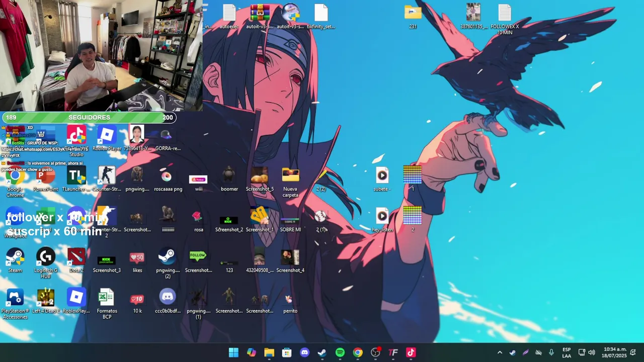
Task: Open the tikfinity_set... file
Action: 321,17
